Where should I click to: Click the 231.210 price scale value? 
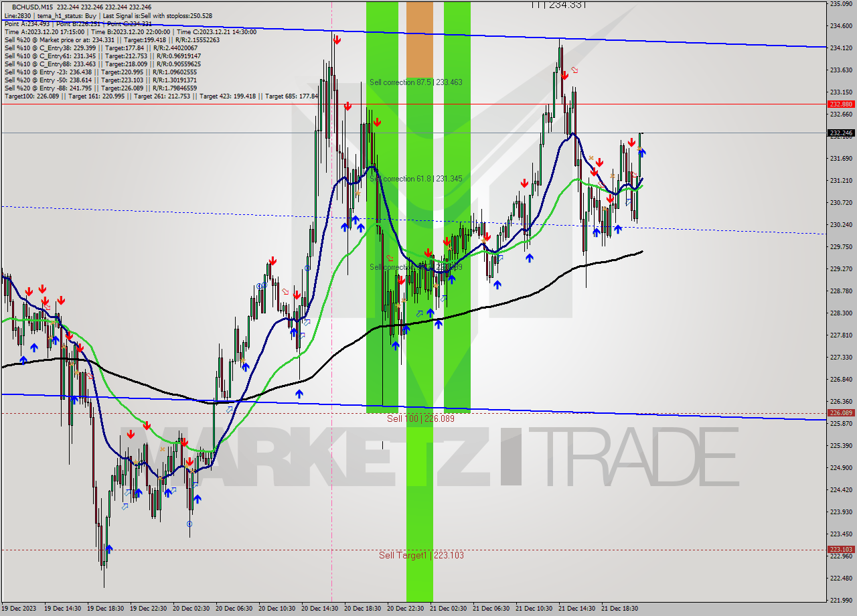841,180
